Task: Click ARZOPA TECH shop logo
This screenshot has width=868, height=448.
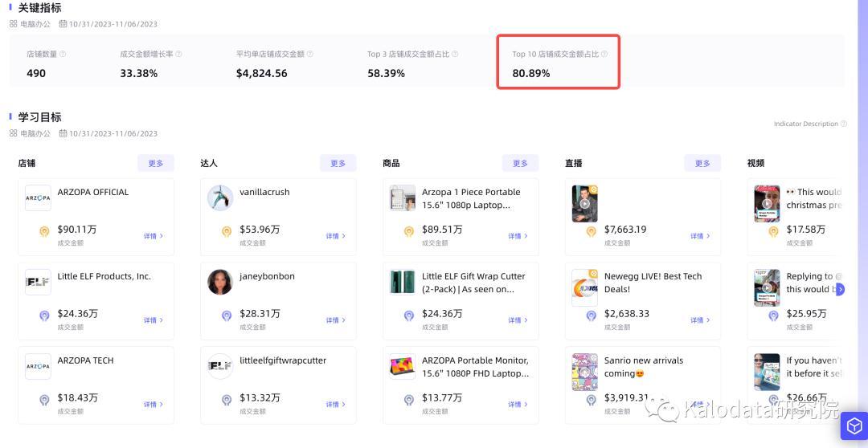Action: click(x=39, y=366)
